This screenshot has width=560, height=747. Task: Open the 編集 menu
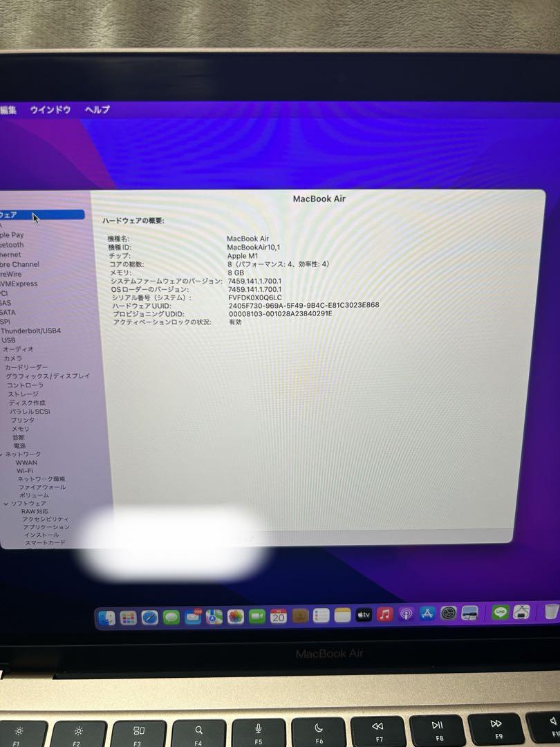point(8,110)
